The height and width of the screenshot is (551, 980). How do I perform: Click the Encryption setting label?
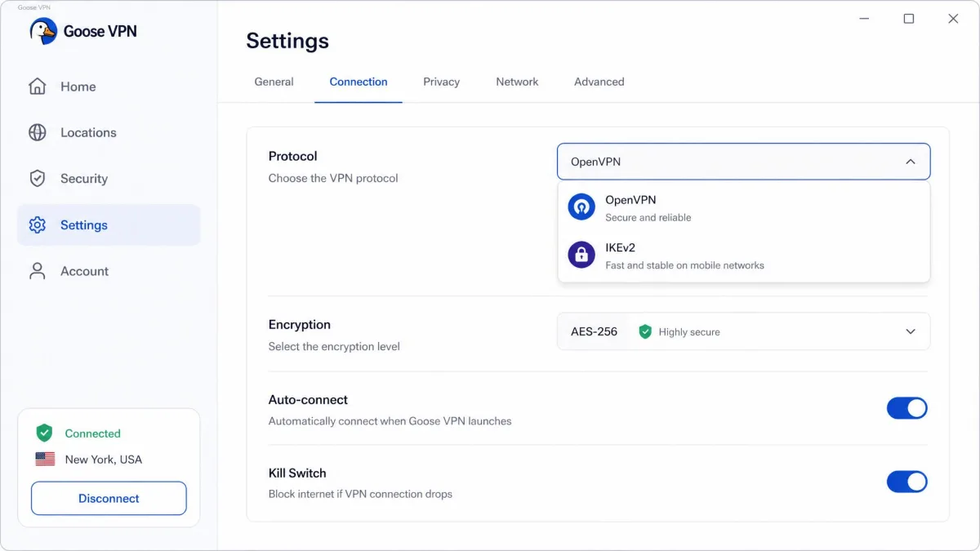300,325
